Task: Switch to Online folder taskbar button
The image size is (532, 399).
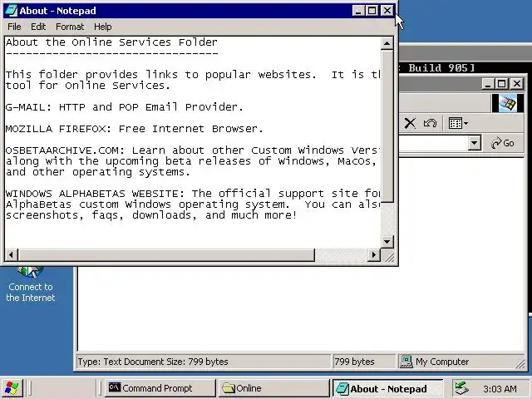Action: [x=273, y=388]
